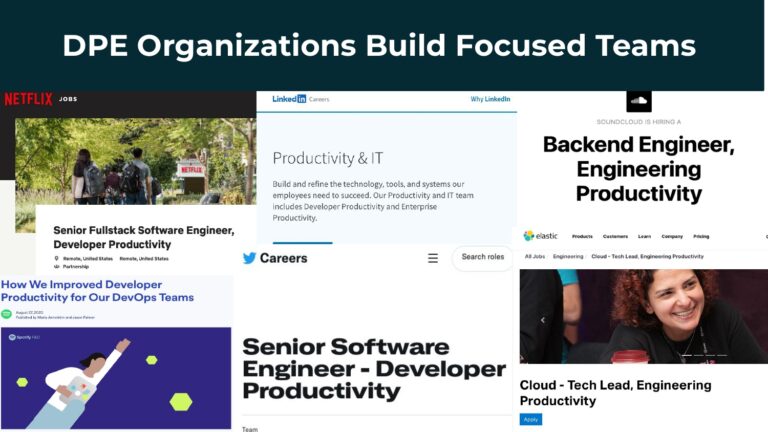Open the Twitter Careers hamburger menu
Screen dimensions: 768x432
point(433,258)
